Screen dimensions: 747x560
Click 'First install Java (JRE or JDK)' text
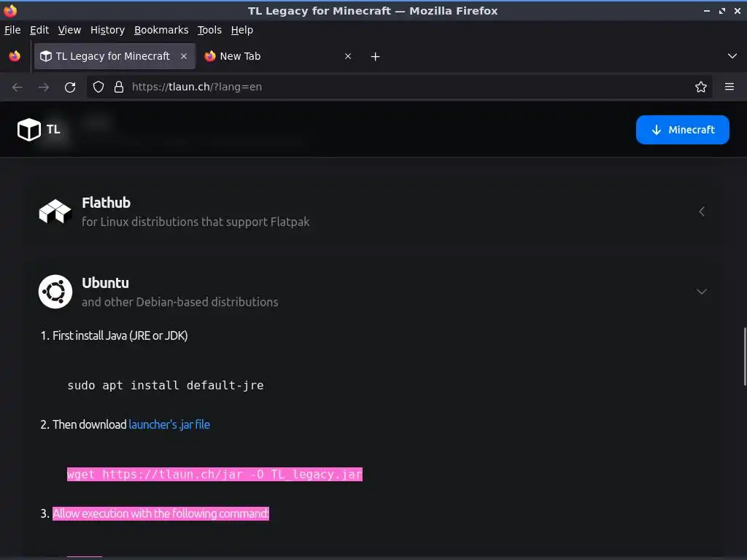[x=120, y=335]
